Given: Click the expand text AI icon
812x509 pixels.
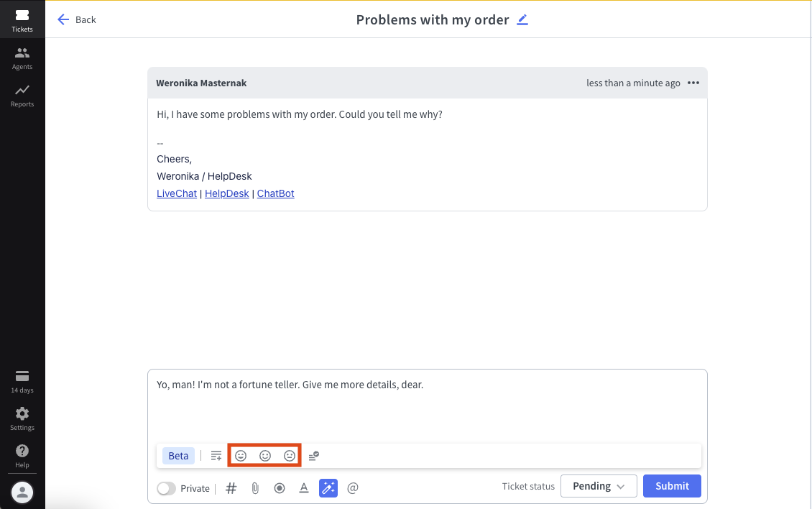Looking at the screenshot, I should point(216,456).
